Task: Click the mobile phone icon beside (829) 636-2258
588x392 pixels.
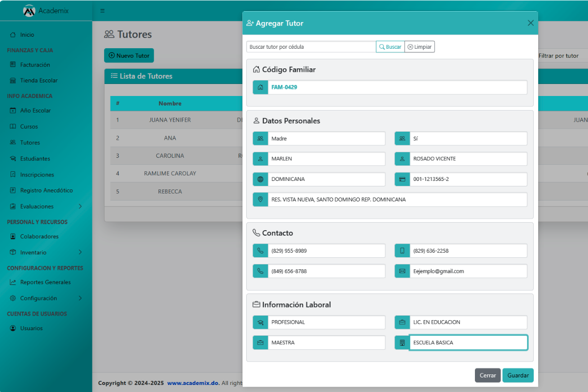Action: (x=402, y=251)
